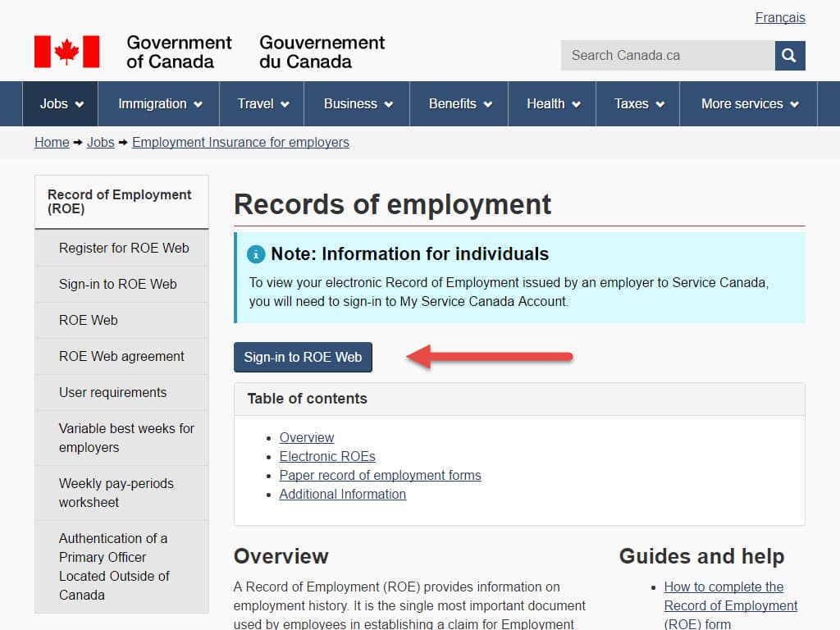Expand the Travel navigation dropdown
This screenshot has width=840, height=630.
coord(261,103)
